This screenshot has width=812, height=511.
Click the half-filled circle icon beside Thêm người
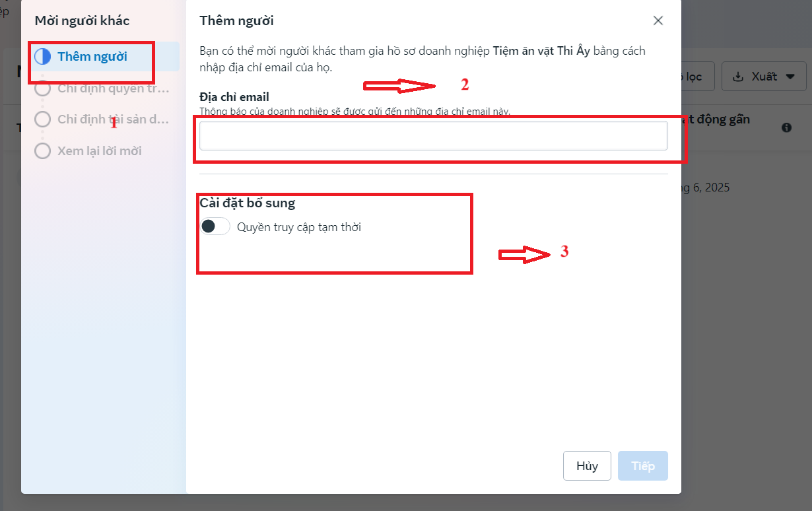(43, 57)
